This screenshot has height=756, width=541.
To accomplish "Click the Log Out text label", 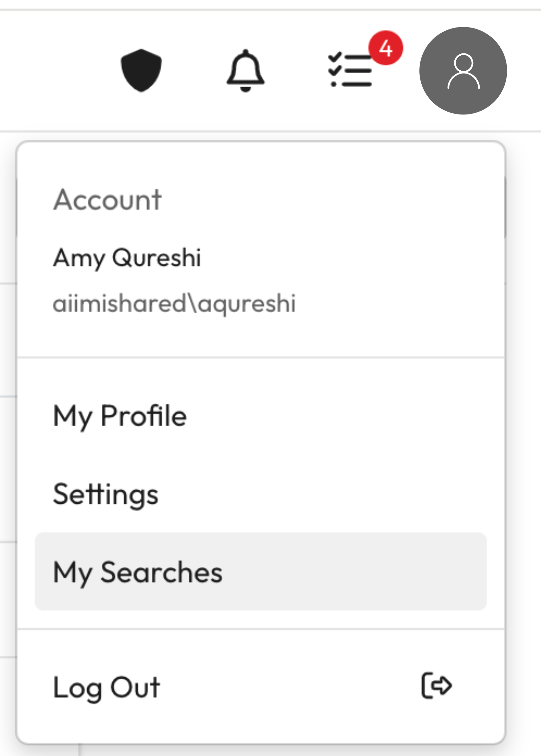I will tap(107, 687).
